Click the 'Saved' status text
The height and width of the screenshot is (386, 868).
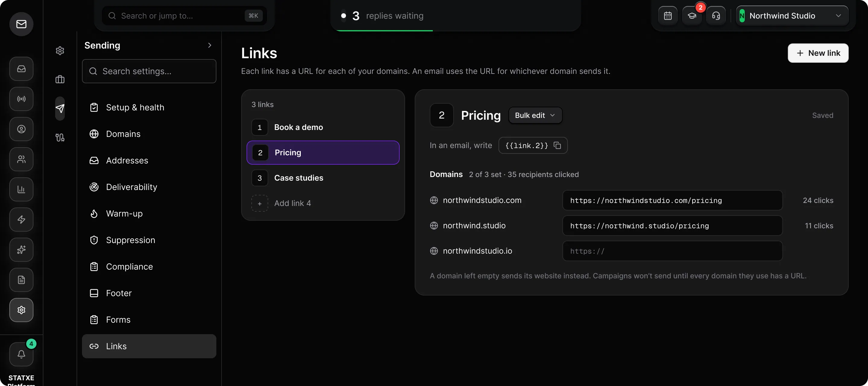point(822,115)
